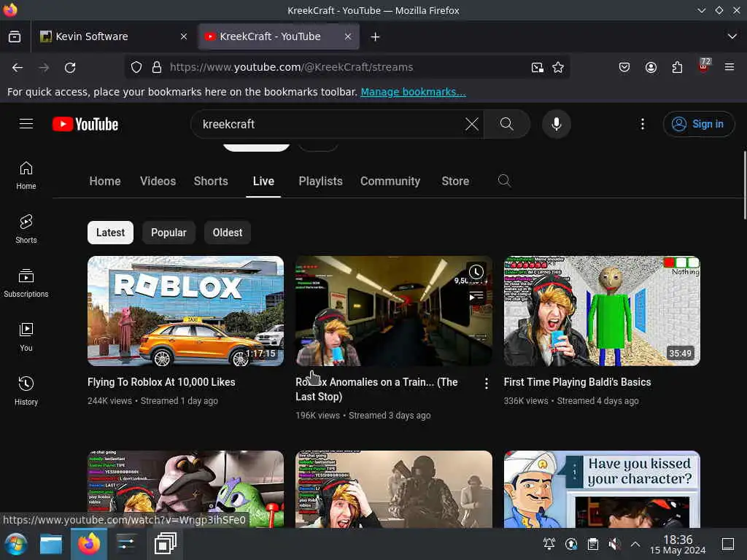Open First Time Playing Baldi's Basics title

tap(577, 382)
